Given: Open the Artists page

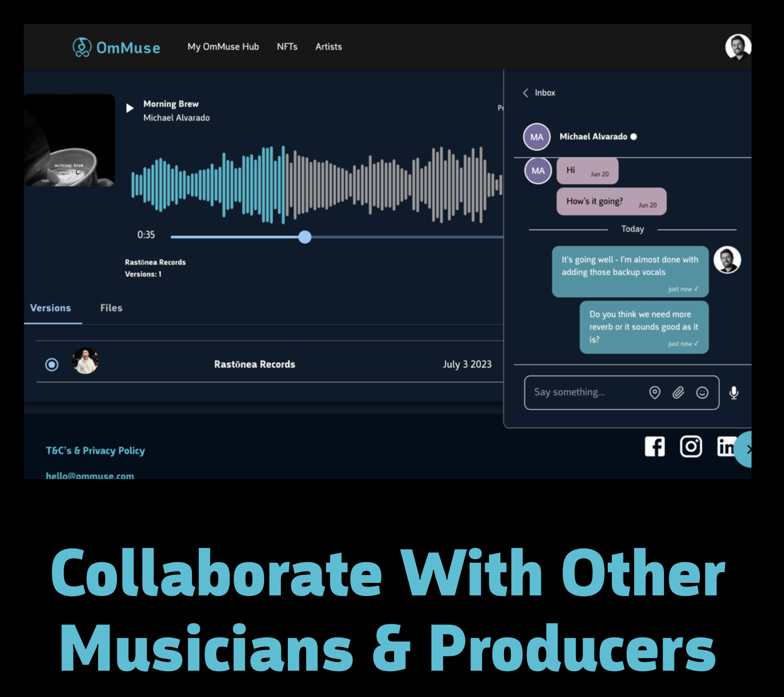Looking at the screenshot, I should point(329,47).
